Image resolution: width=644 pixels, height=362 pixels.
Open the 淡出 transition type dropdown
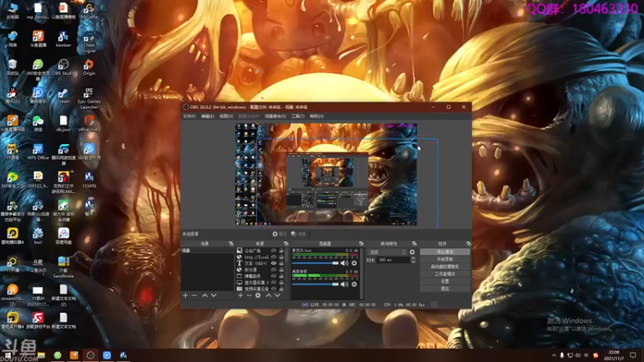pyautogui.click(x=387, y=253)
